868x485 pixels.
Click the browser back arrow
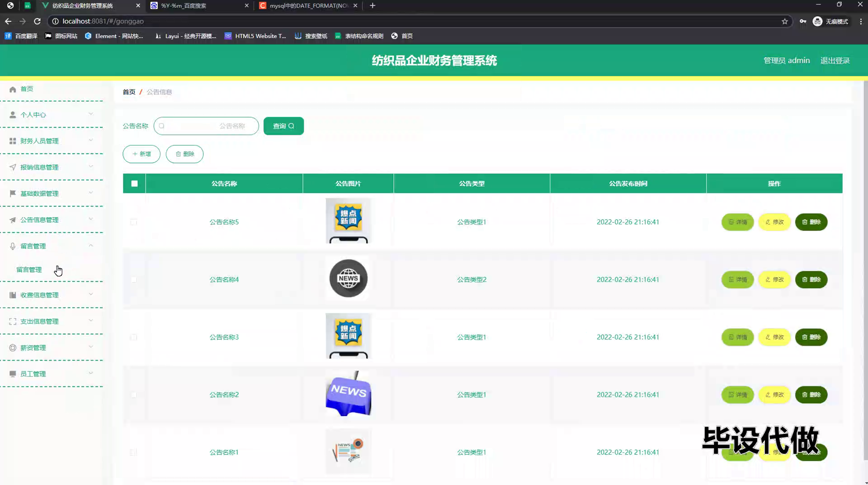coord(8,21)
